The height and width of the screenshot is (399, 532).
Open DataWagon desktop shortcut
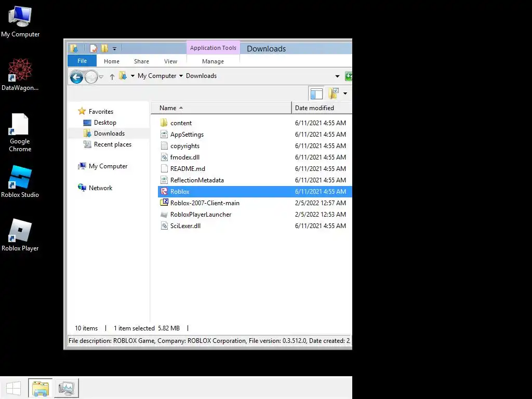click(x=20, y=75)
